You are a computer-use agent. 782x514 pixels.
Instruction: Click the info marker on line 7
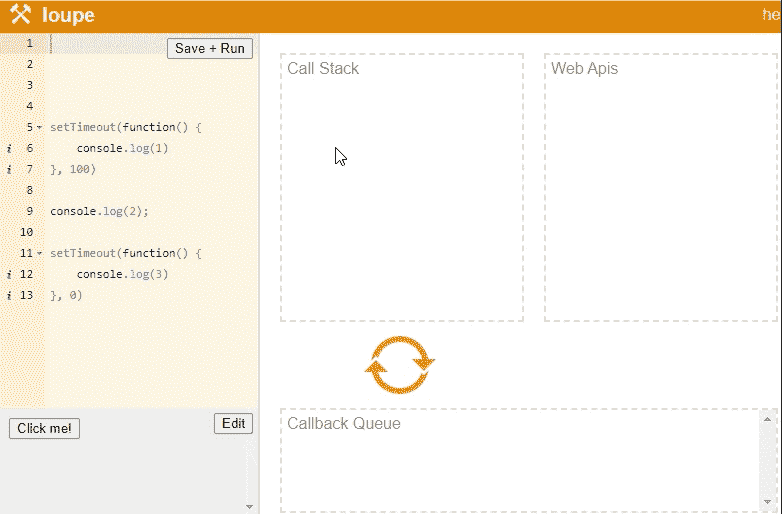[9, 169]
